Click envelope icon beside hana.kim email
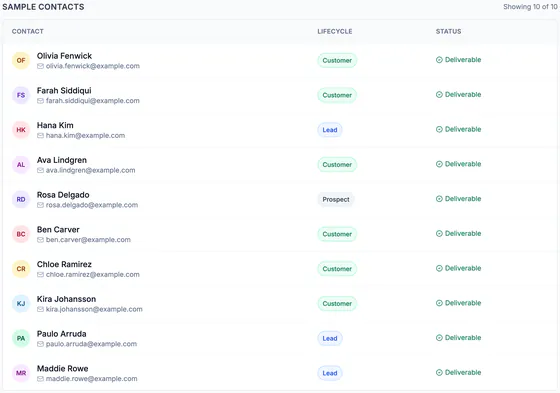 click(40, 135)
